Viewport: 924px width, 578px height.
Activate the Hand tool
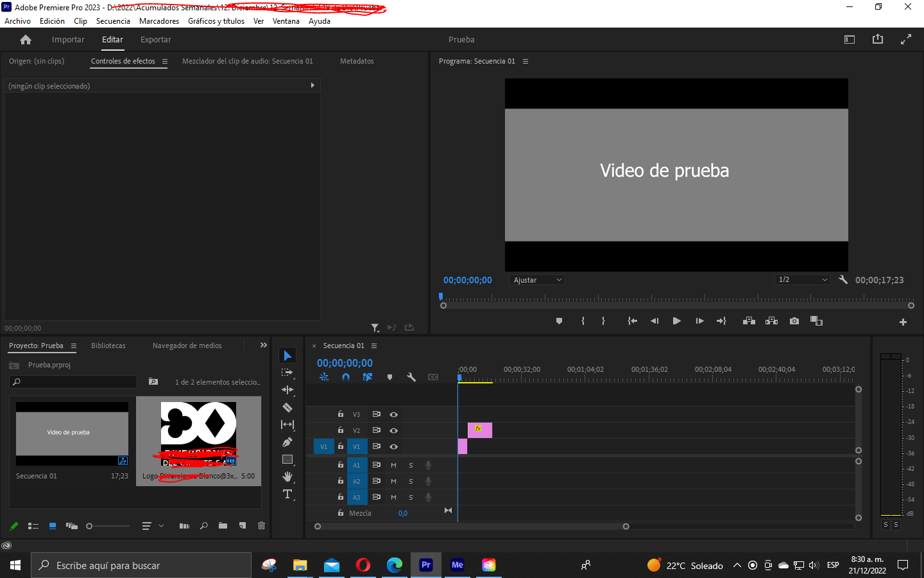tap(287, 477)
